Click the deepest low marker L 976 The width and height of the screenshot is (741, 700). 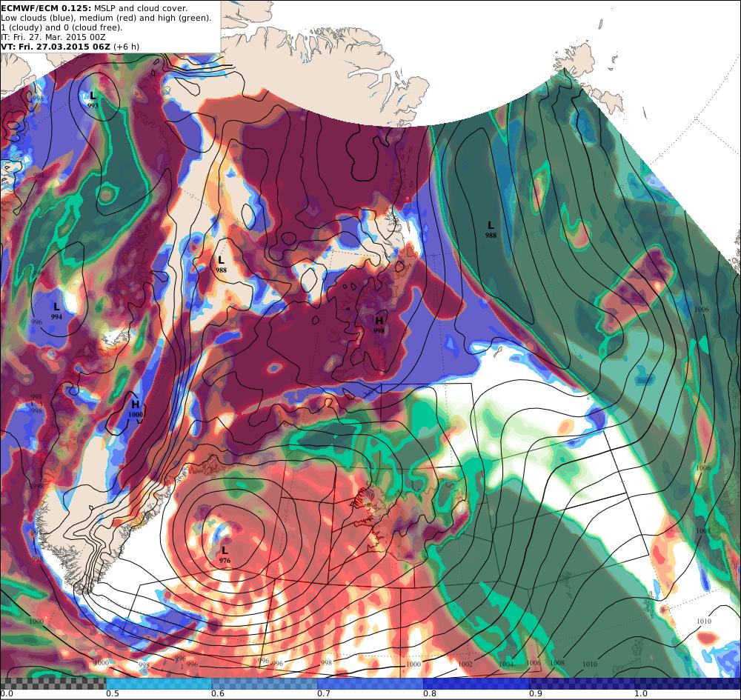[225, 555]
